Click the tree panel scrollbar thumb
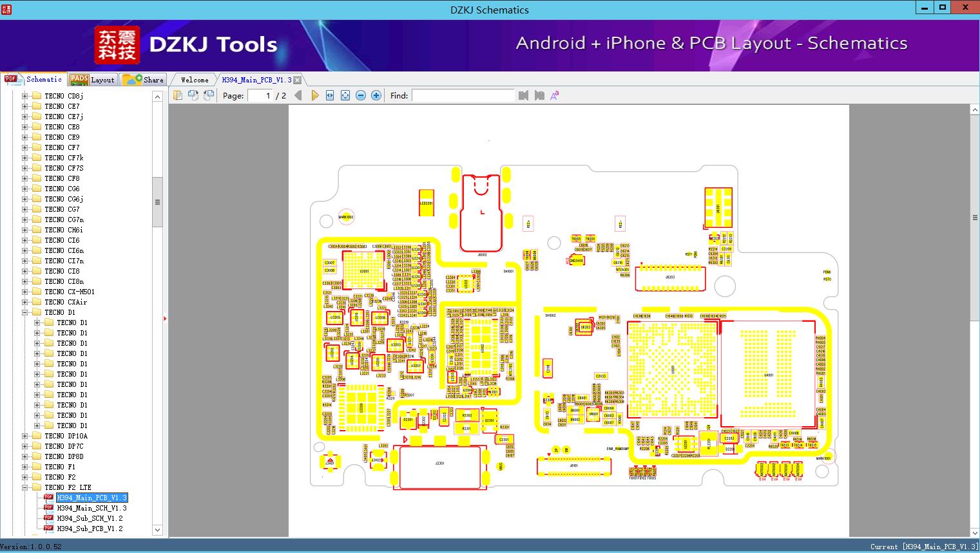 pos(157,202)
